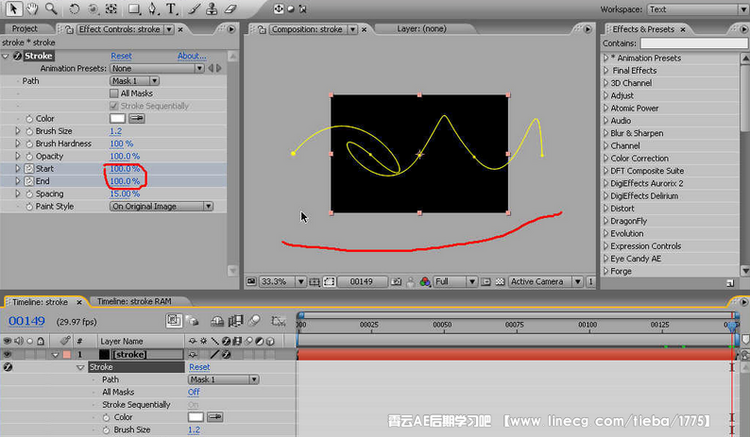
Task: Open the RGB channel display button
Action: tap(425, 282)
